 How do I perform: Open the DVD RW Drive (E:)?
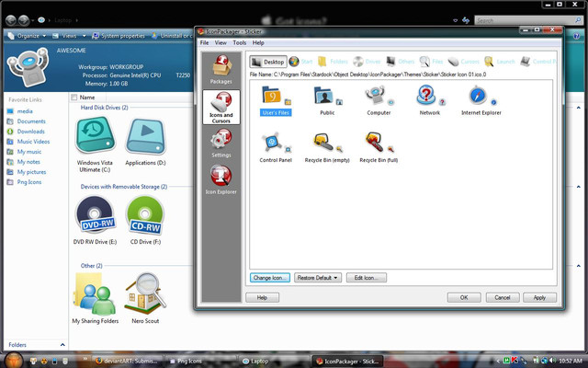click(95, 221)
